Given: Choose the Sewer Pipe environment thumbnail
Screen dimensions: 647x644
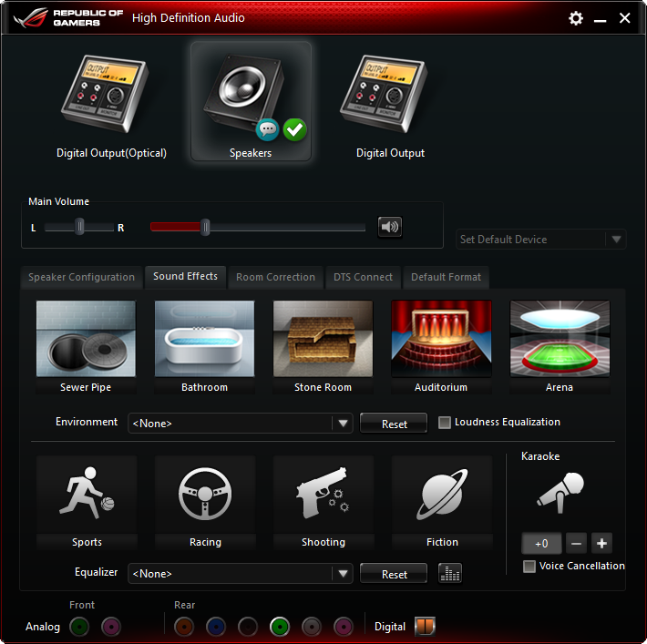Looking at the screenshot, I should [x=86, y=347].
